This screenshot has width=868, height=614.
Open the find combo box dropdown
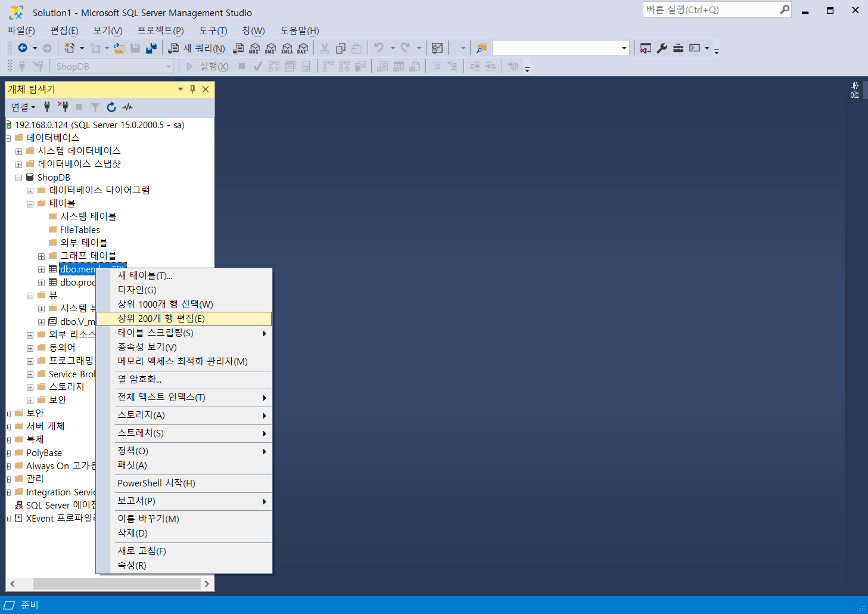click(x=624, y=48)
